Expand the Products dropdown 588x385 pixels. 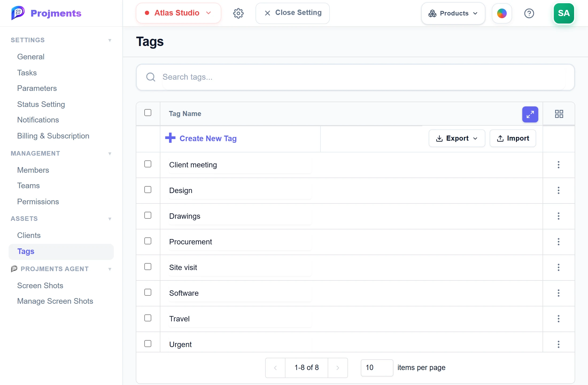[453, 13]
